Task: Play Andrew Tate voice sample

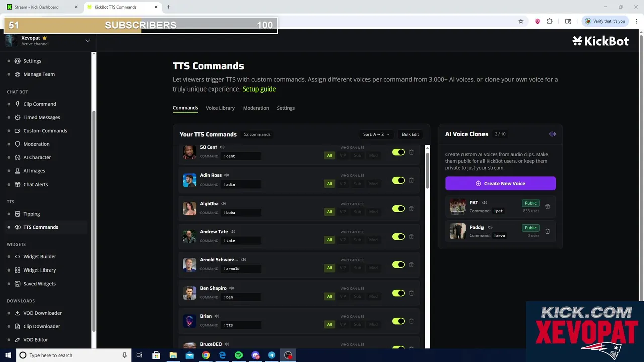Action: point(233,232)
